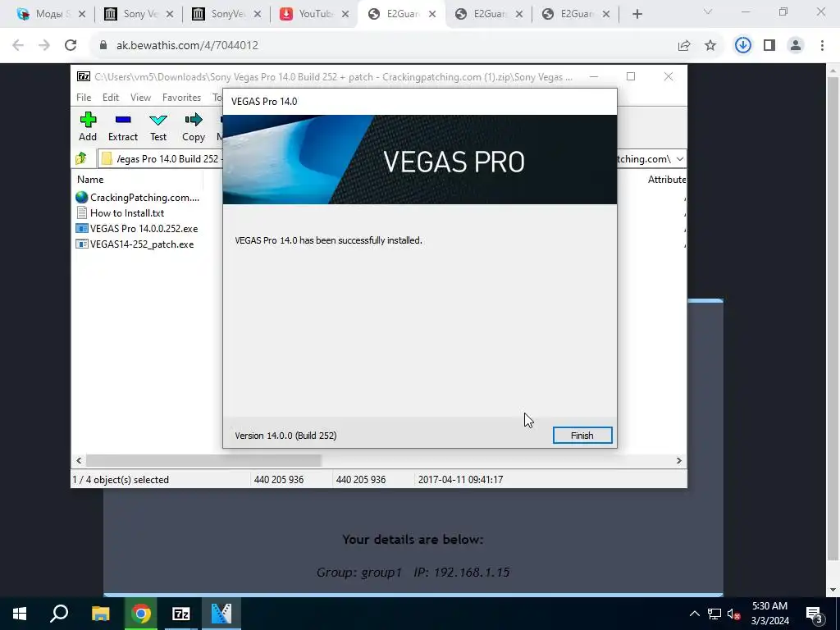
Task: Click the 7-Zip scrollbar left arrow
Action: (x=79, y=461)
